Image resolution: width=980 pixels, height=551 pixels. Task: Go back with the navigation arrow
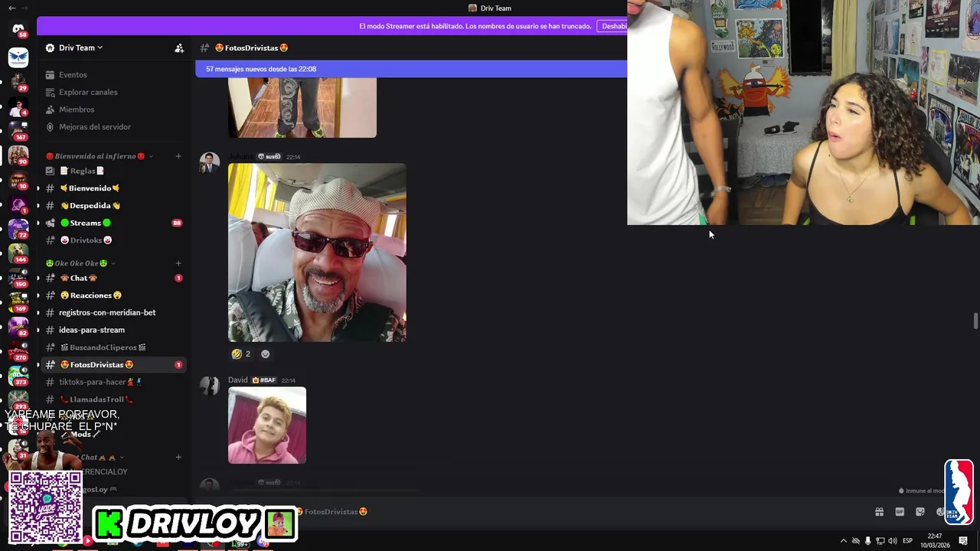tap(11, 8)
